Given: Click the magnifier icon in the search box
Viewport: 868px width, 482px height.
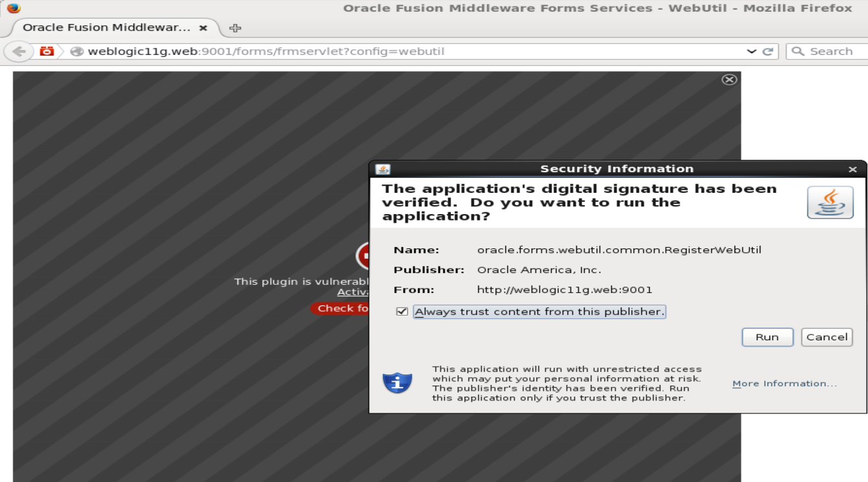Looking at the screenshot, I should [798, 51].
